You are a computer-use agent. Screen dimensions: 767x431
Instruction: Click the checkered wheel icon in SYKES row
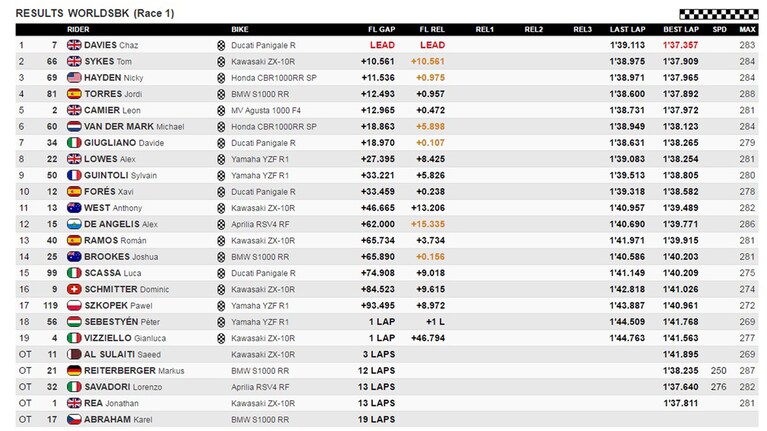click(221, 62)
